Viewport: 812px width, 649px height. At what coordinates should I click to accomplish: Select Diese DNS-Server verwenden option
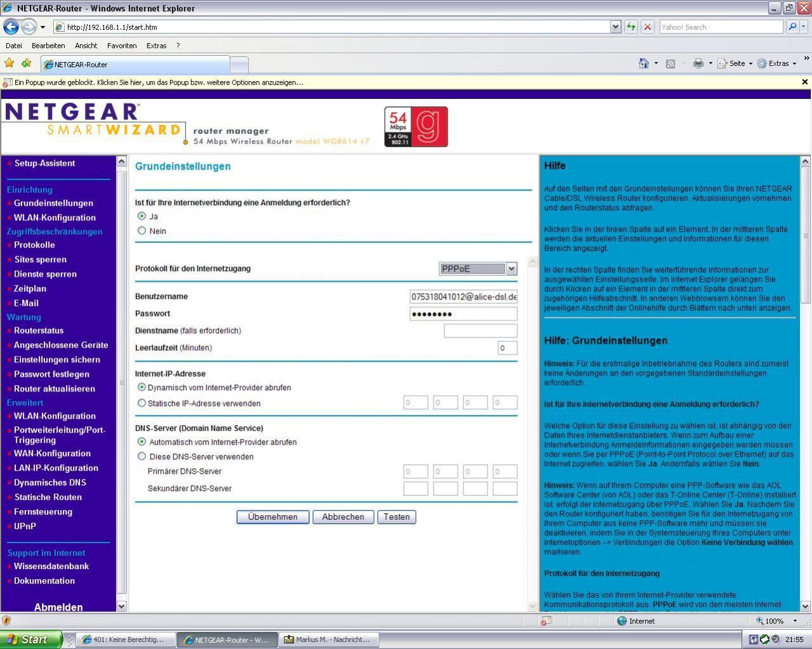(x=142, y=456)
